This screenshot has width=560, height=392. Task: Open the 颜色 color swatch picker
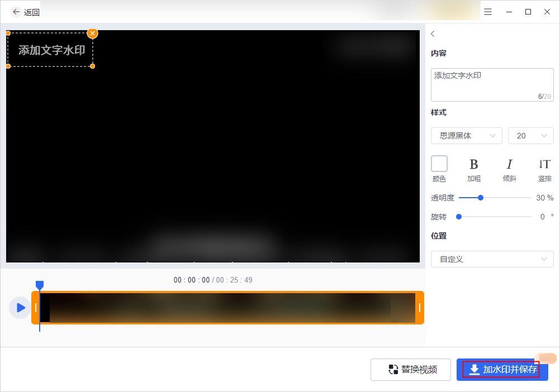(x=439, y=162)
